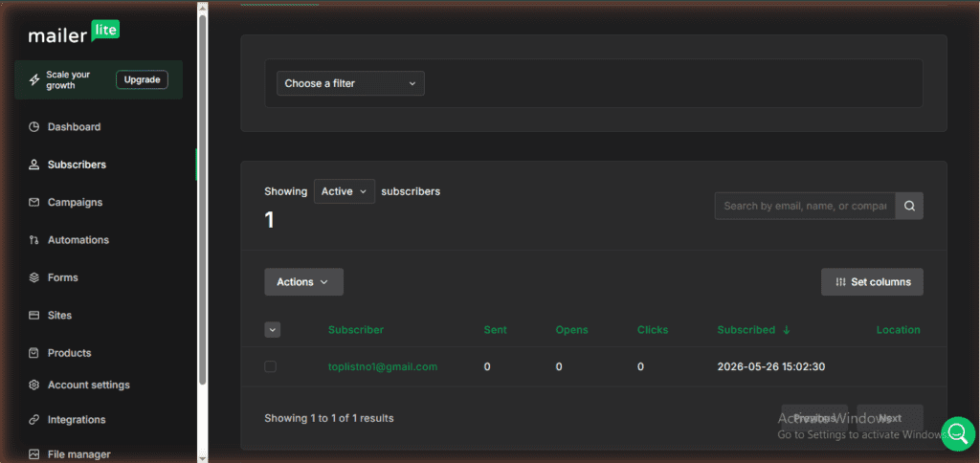Click the sidebar scrollbar down arrow
The image size is (980, 463).
tap(202, 458)
